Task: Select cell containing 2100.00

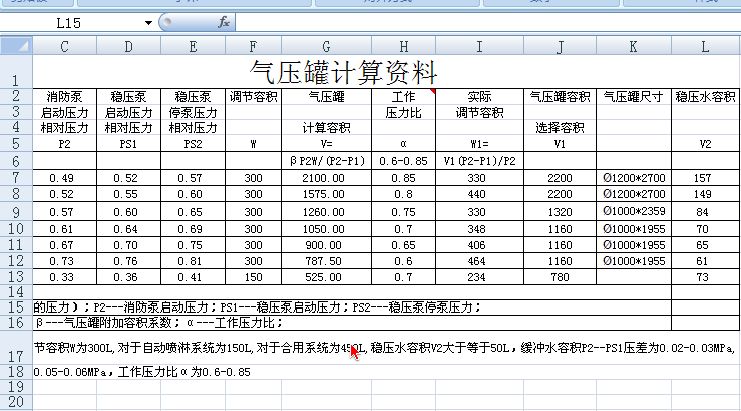Action: 326,177
